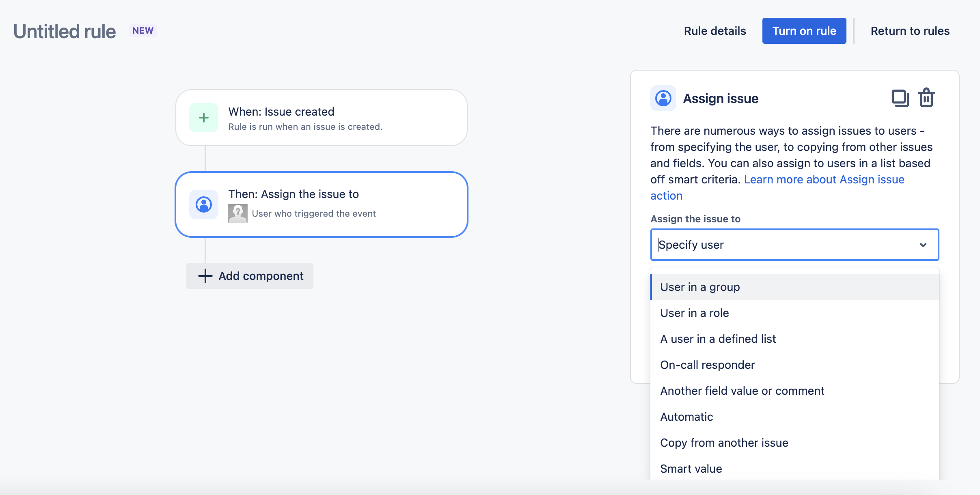Click 'Return to rules' navigation link

[910, 30]
